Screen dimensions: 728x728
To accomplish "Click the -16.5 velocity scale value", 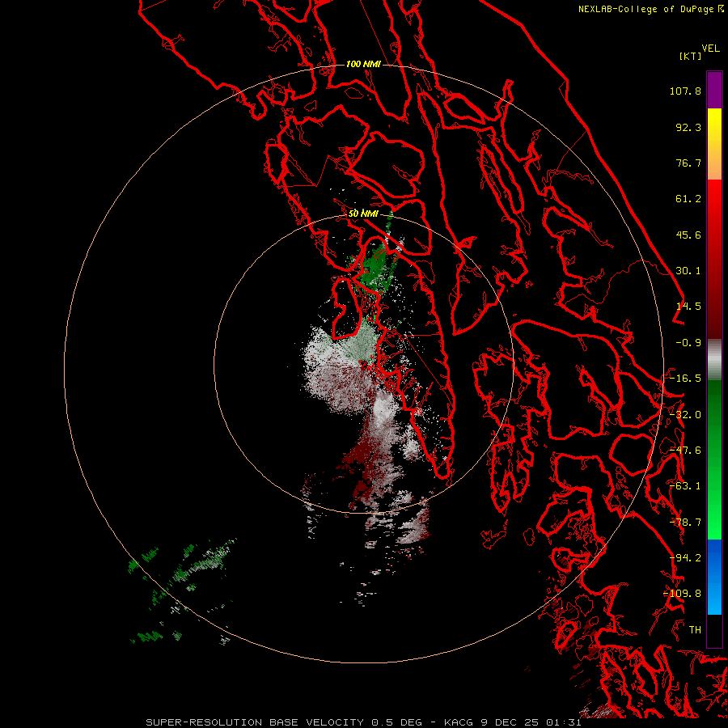I will point(685,379).
